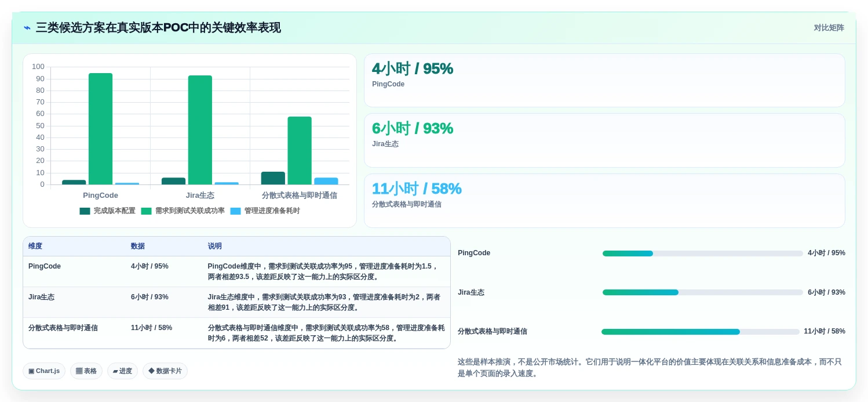Click the 11小时 / 58% value after the progress bar
This screenshot has width=868, height=402.
tap(825, 331)
